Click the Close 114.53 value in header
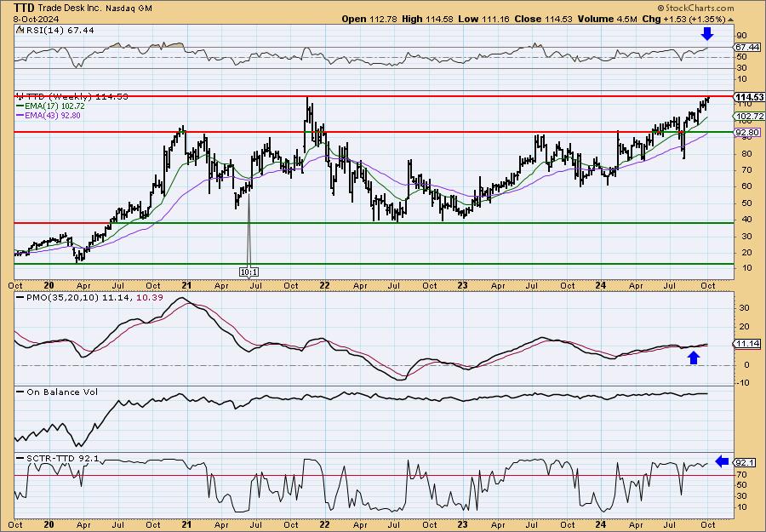Viewport: 766px width, 532px height. 543,19
